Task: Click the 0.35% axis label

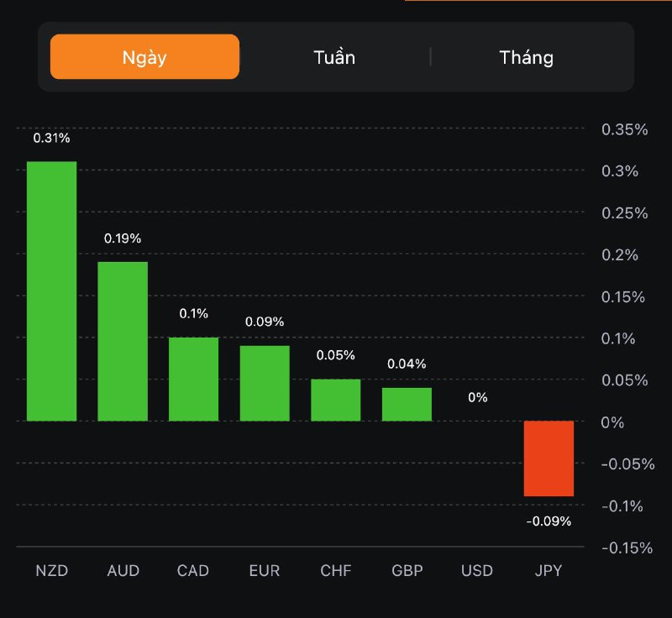Action: click(x=625, y=129)
